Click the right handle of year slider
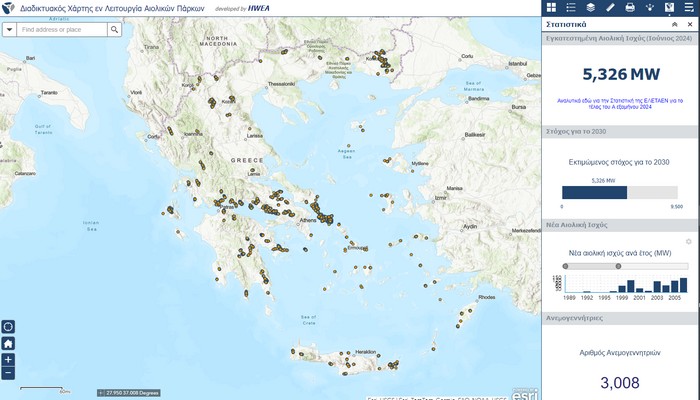This screenshot has width=700, height=400. click(x=618, y=266)
